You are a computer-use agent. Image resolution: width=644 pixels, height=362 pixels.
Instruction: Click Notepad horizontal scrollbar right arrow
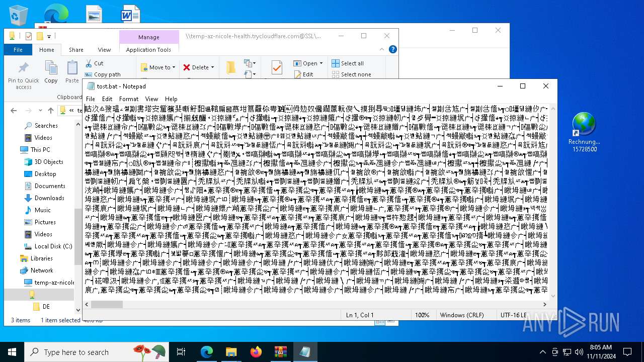544,304
